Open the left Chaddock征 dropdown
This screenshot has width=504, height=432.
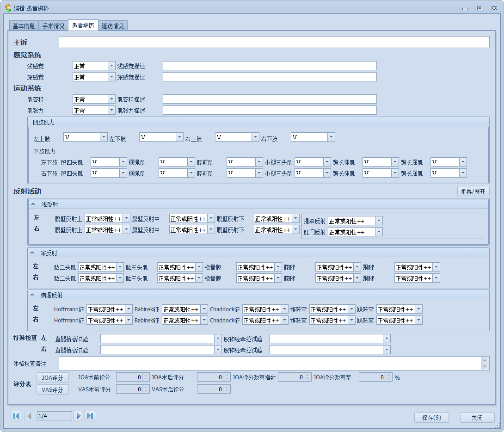[x=284, y=309]
